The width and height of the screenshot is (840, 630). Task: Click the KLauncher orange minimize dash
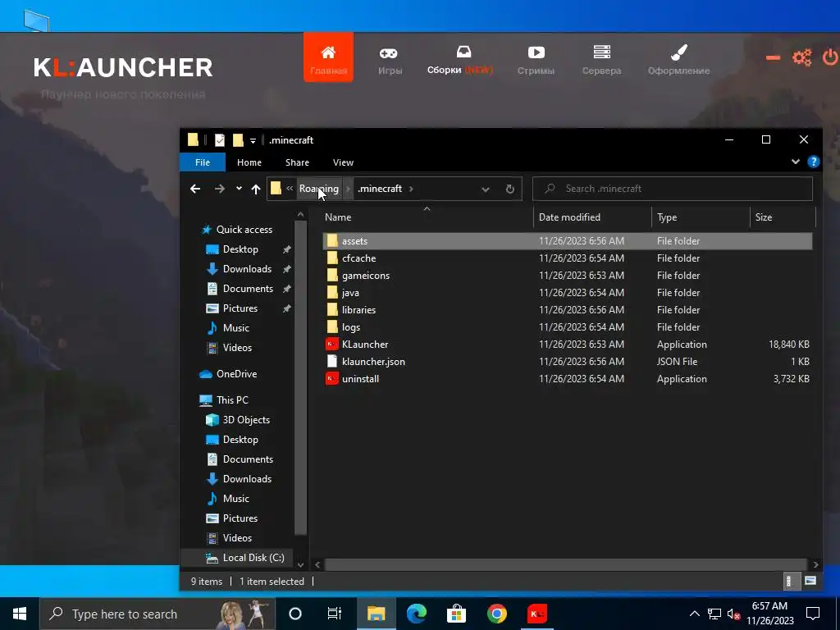[773, 58]
